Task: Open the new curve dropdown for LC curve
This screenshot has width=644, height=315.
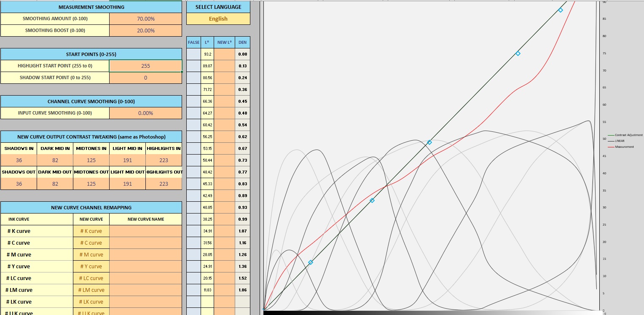Action: (91, 278)
